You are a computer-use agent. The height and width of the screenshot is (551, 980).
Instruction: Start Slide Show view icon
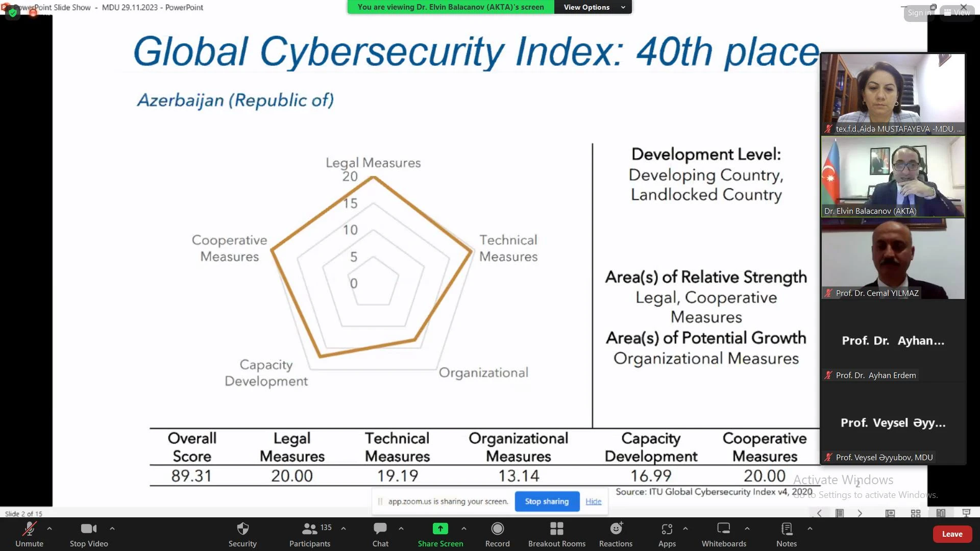tap(966, 513)
